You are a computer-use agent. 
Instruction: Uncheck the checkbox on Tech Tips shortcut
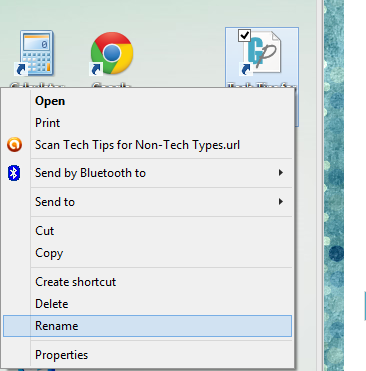[x=245, y=35]
